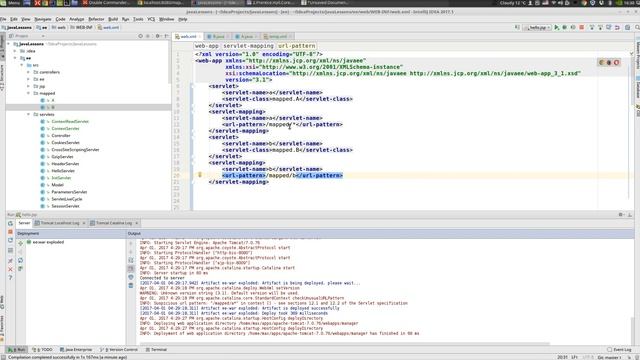
Task: Expand the jsp package node
Action: (29, 86)
